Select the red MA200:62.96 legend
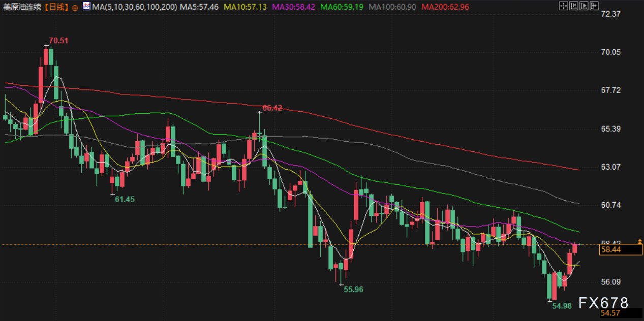 coord(446,7)
